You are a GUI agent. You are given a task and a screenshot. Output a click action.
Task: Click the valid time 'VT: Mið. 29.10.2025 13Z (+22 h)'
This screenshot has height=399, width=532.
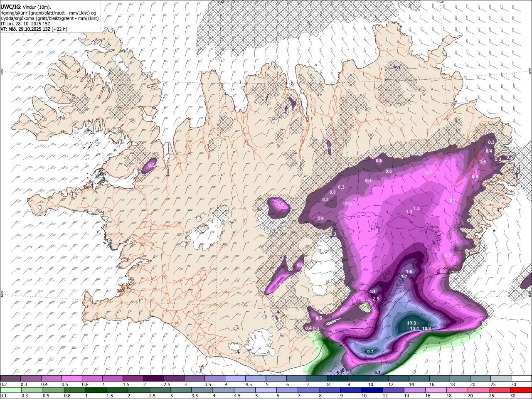click(34, 29)
